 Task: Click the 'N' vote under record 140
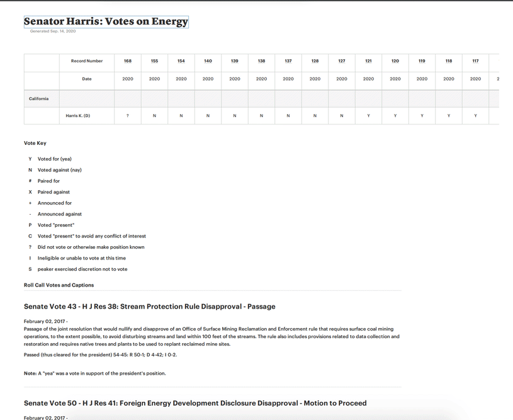[x=208, y=116]
